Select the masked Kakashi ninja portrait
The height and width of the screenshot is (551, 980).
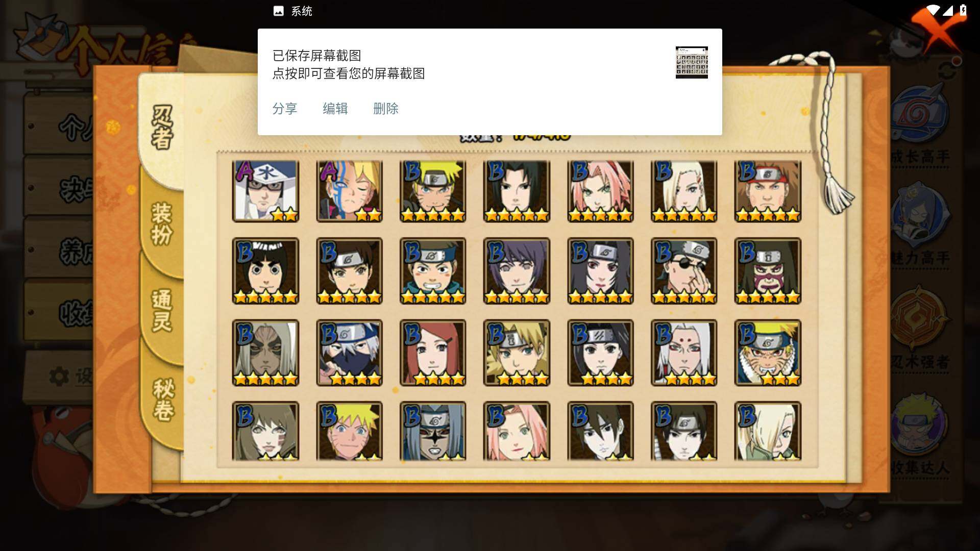coord(349,353)
